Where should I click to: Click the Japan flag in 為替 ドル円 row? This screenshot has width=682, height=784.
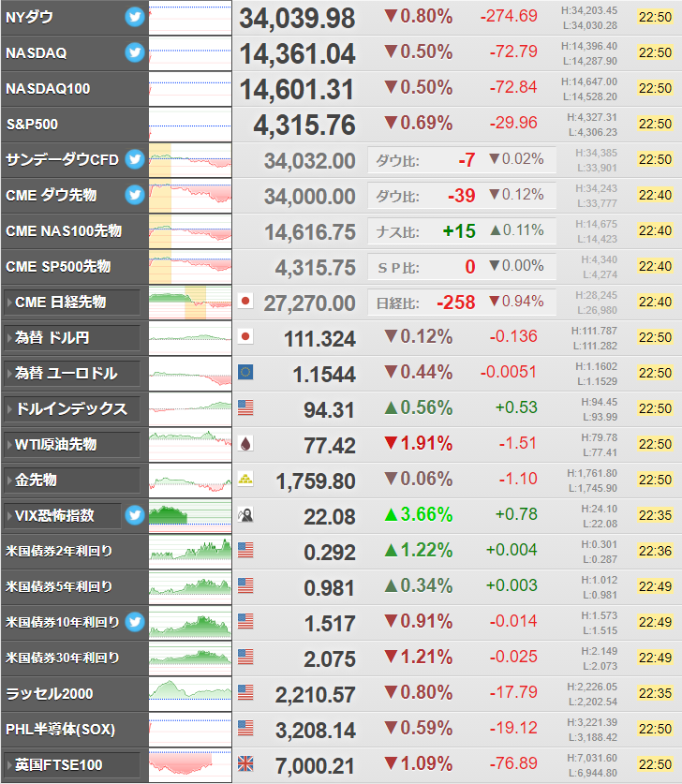pyautogui.click(x=245, y=336)
